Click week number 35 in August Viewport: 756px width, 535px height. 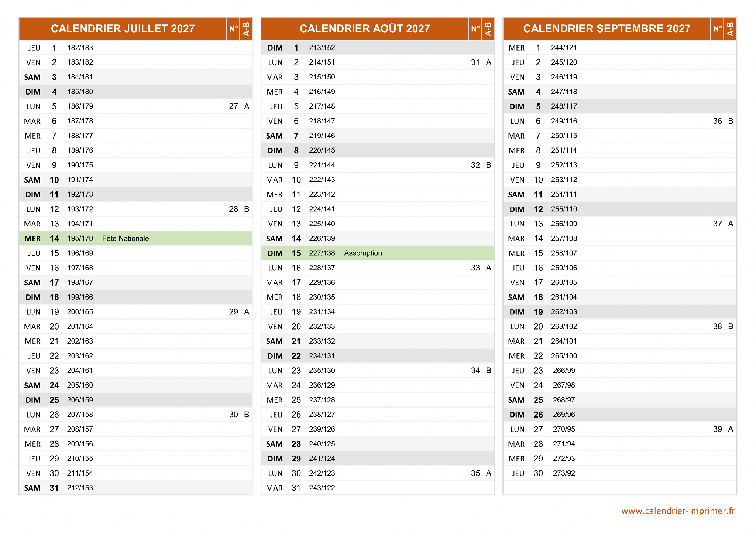pos(475,473)
